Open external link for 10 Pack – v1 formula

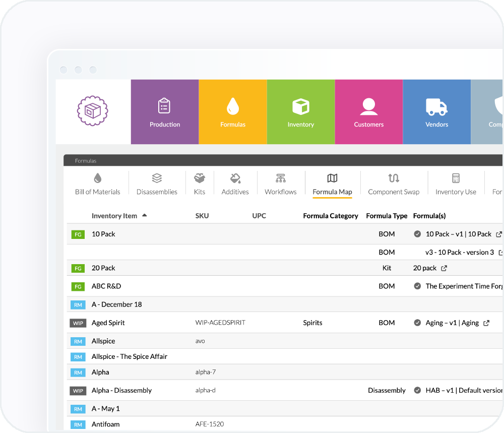pos(499,234)
